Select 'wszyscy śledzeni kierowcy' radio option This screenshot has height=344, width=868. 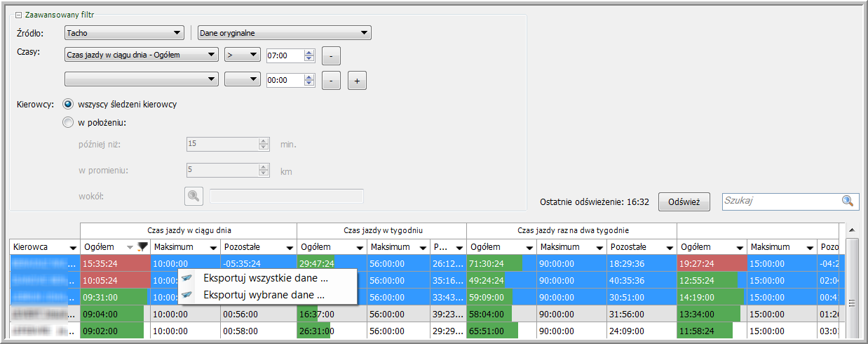[68, 104]
